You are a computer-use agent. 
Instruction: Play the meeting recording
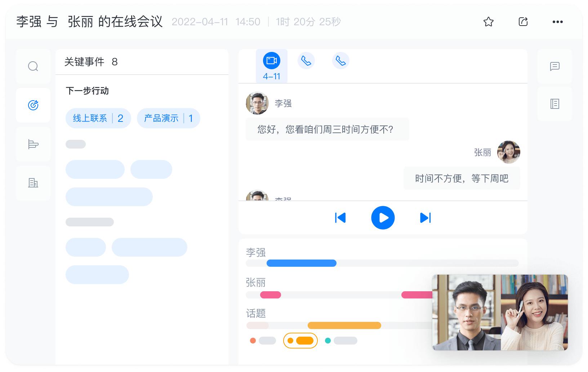click(383, 218)
